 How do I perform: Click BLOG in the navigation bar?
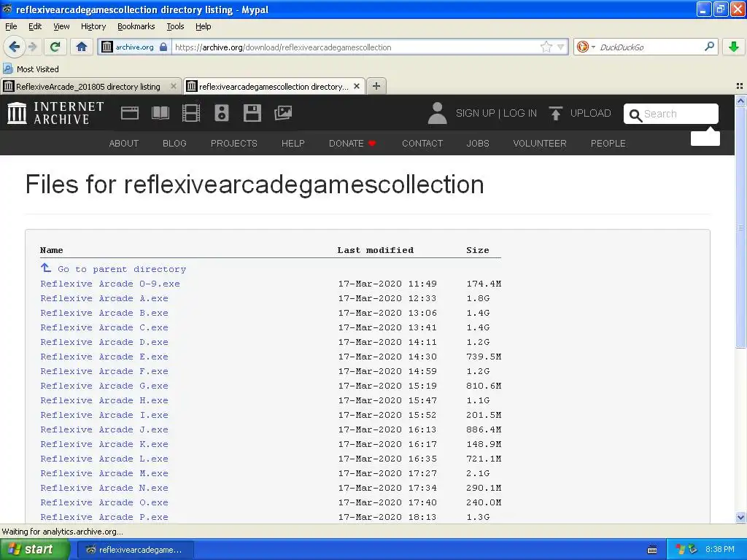174,144
